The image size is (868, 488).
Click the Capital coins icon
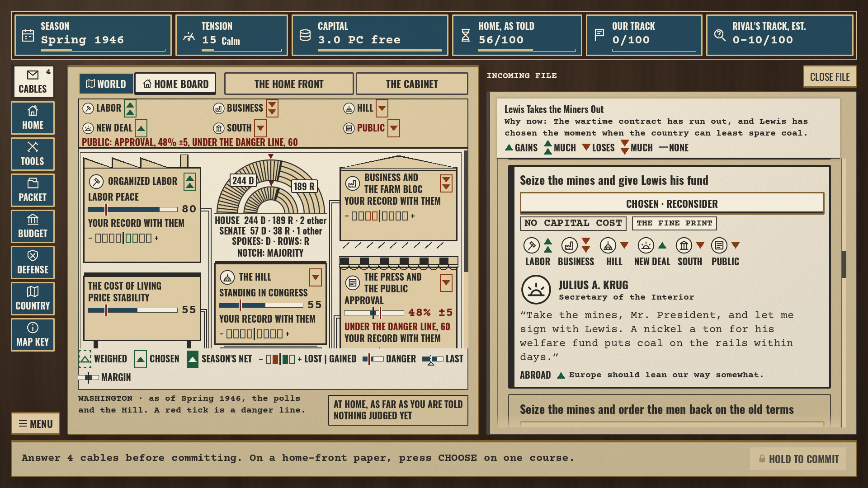point(305,35)
